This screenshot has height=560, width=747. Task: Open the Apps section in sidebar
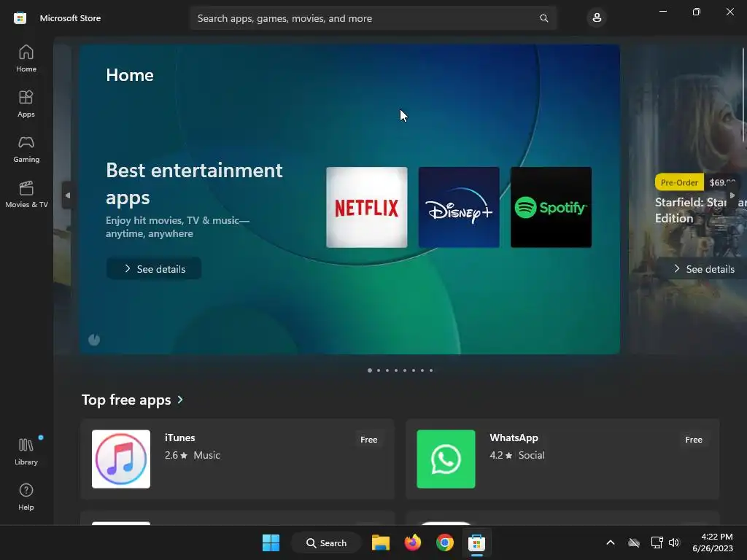[26, 104]
